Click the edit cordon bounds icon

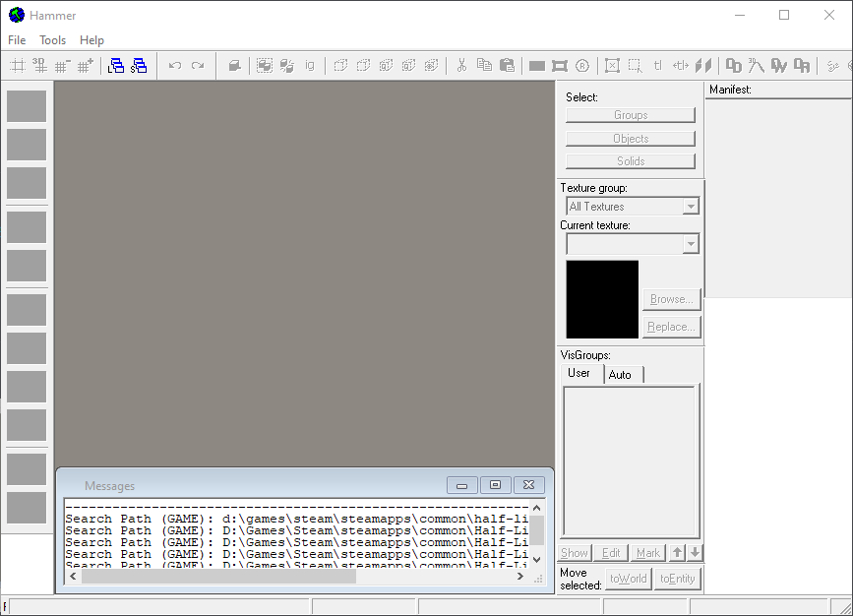559,66
